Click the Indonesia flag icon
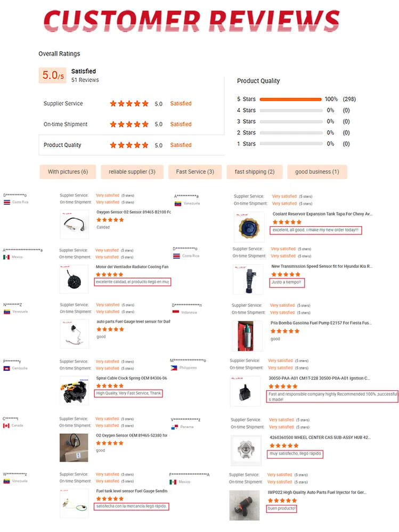The width and height of the screenshot is (399, 532). pyautogui.click(x=175, y=312)
